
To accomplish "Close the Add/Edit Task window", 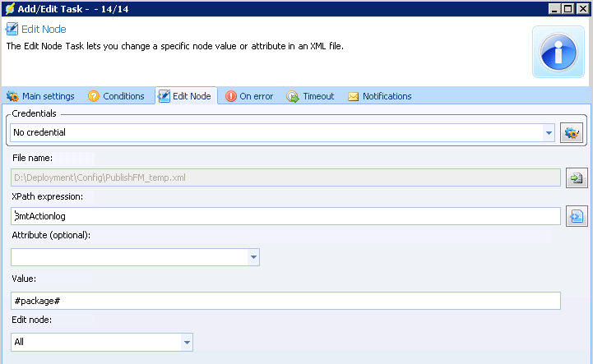I will pyautogui.click(x=582, y=8).
